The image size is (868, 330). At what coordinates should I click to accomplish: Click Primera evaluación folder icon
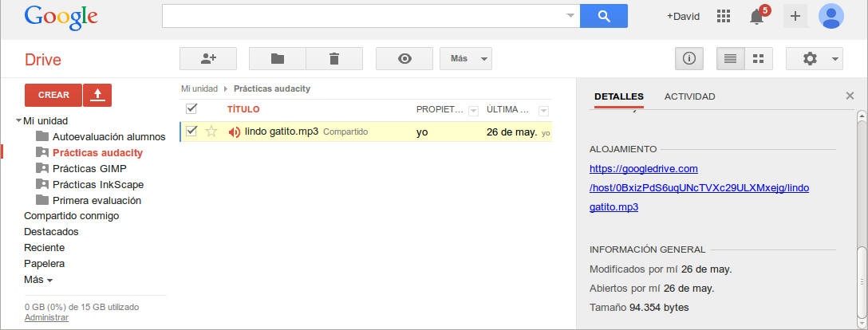pos(42,200)
